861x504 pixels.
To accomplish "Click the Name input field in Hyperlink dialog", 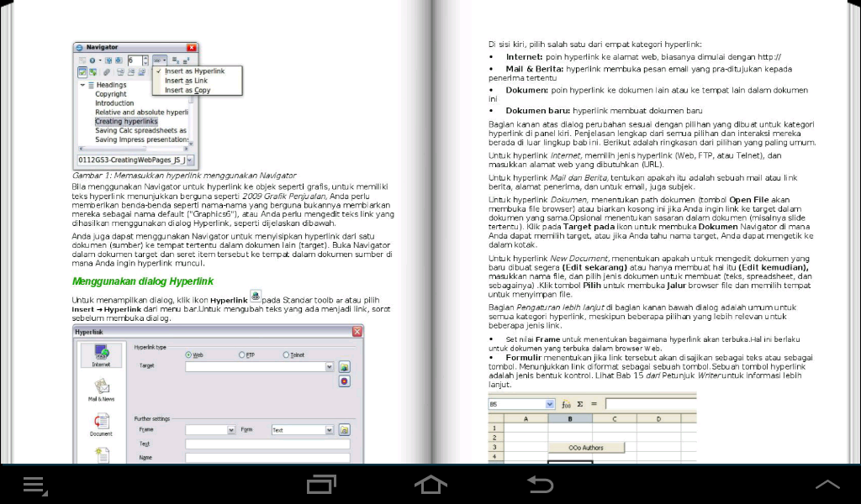I will click(x=268, y=459).
